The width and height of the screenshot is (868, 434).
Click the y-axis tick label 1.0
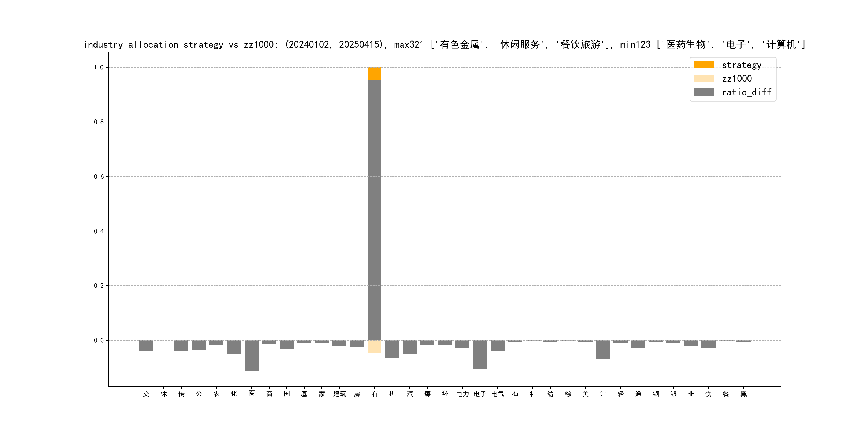tap(98, 68)
